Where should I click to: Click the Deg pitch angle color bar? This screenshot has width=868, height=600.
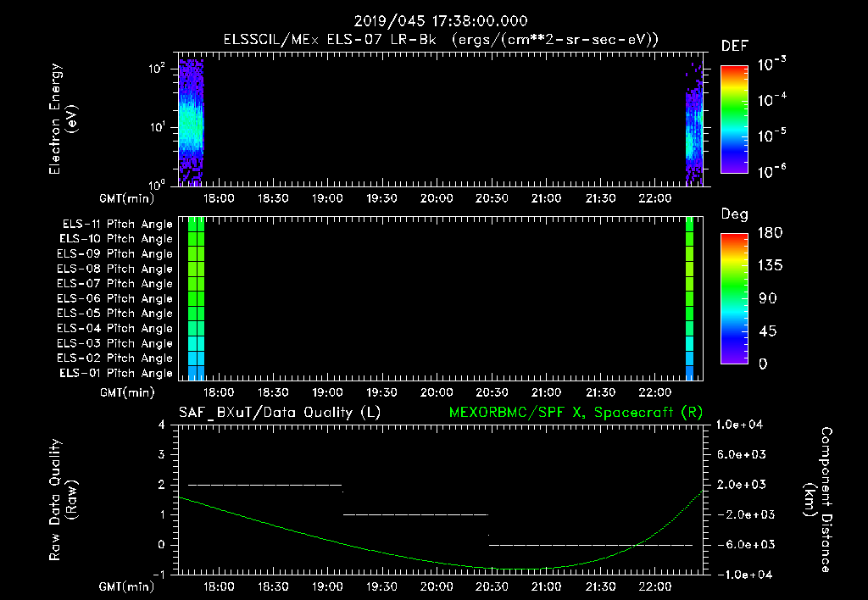point(734,299)
